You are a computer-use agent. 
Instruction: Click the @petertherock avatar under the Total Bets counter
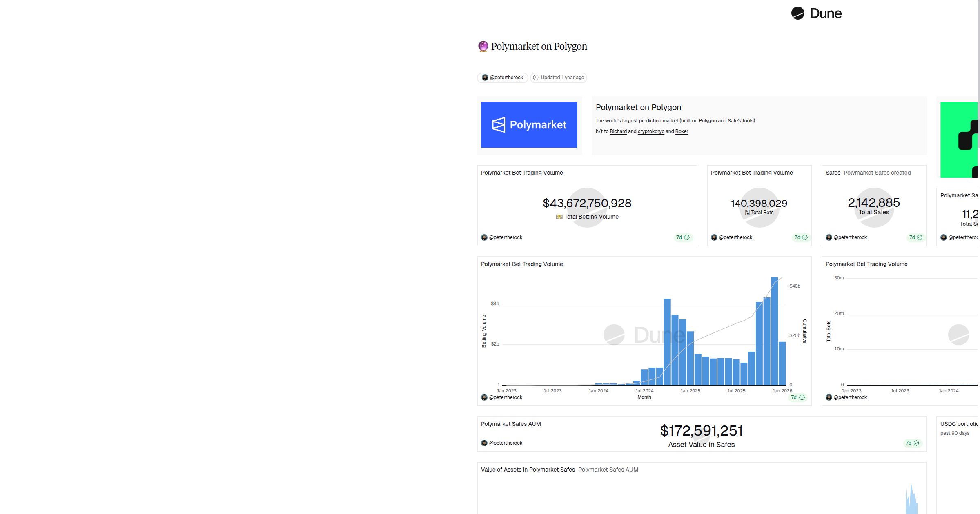(x=714, y=237)
